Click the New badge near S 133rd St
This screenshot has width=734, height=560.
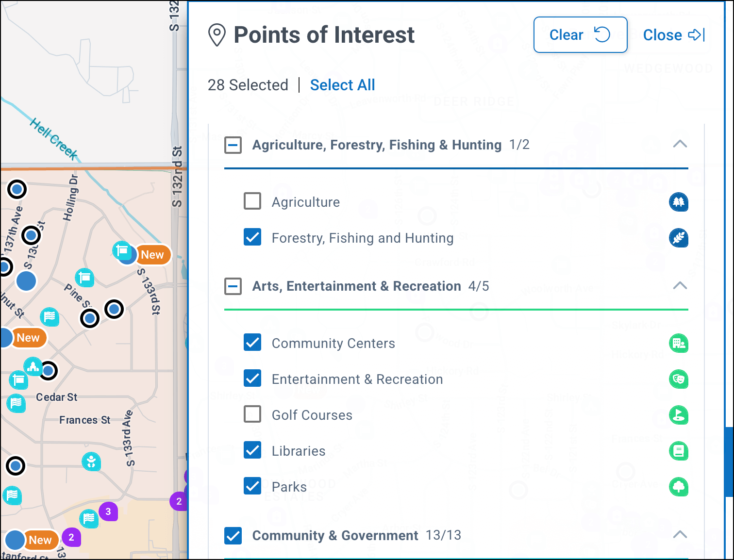click(152, 255)
